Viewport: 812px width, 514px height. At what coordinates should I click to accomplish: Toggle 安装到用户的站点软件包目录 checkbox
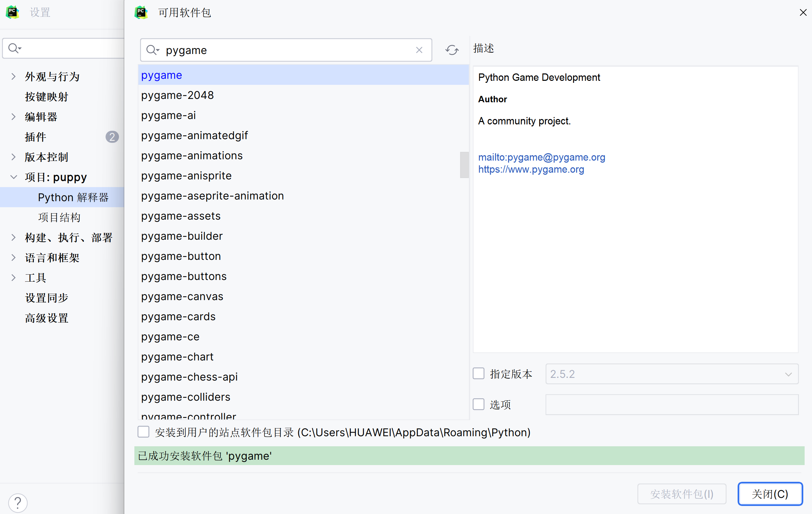coord(143,432)
